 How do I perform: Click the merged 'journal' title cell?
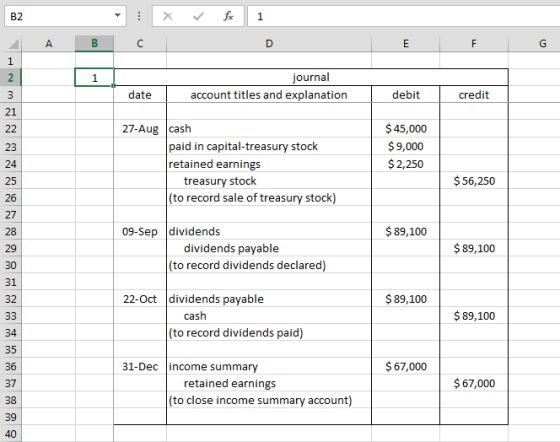(311, 77)
